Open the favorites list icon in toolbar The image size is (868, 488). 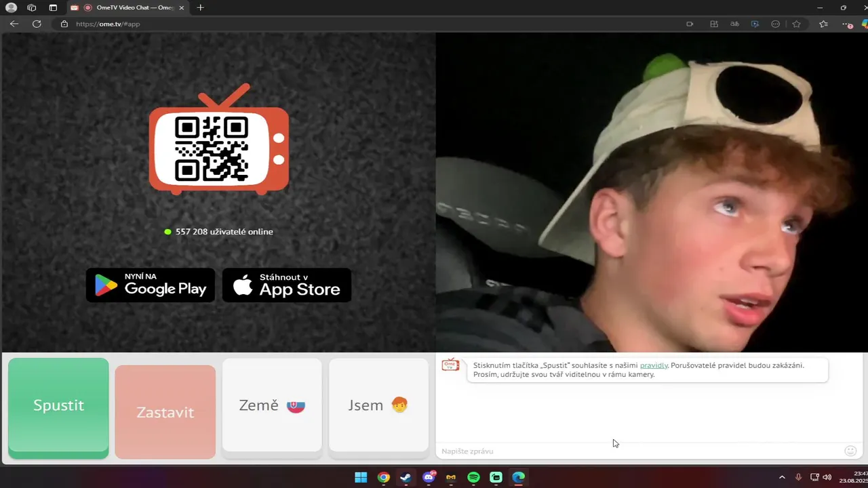(x=823, y=24)
